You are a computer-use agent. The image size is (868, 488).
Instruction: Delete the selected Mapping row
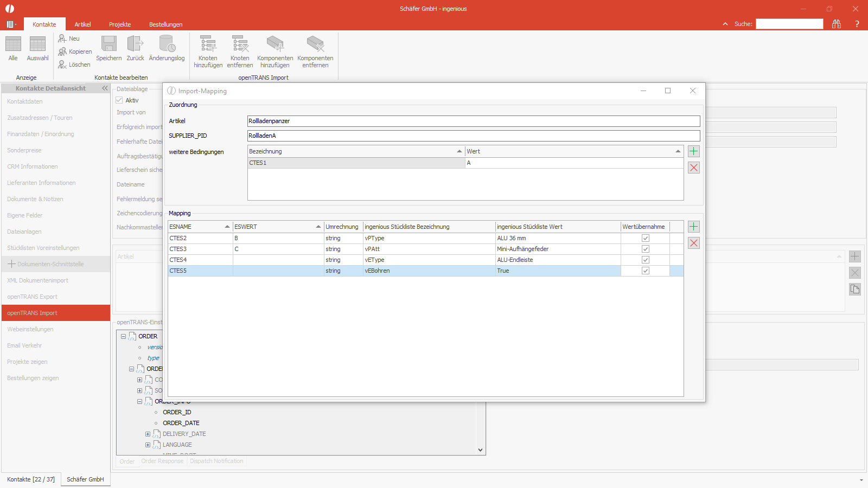[x=694, y=243]
